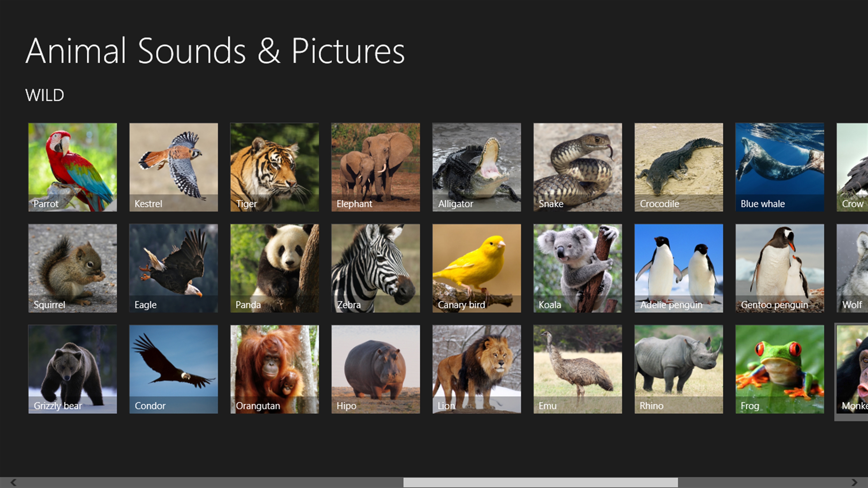Open the Parrot animal tile
The height and width of the screenshot is (488, 868).
pos(72,167)
